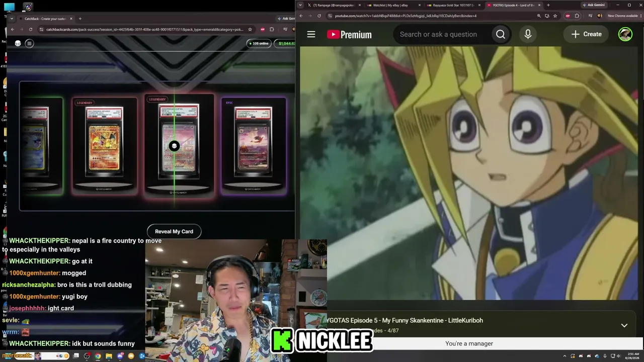The image size is (644, 362).
Task: Open the $1,044 balance button
Action: point(285,43)
